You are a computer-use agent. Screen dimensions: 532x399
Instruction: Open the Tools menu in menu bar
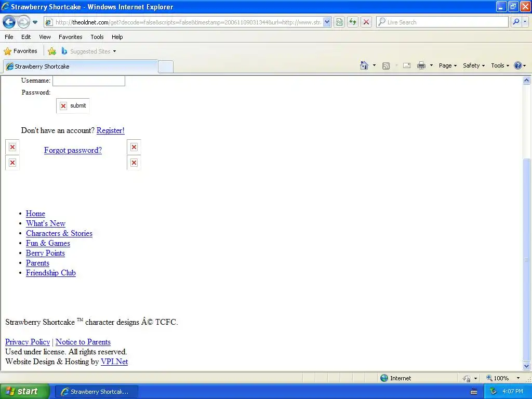pos(97,37)
